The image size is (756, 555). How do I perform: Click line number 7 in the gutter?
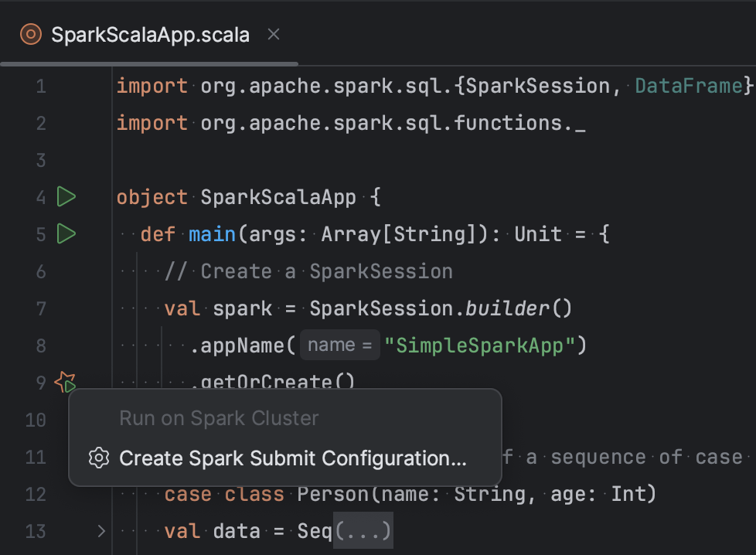tap(41, 308)
